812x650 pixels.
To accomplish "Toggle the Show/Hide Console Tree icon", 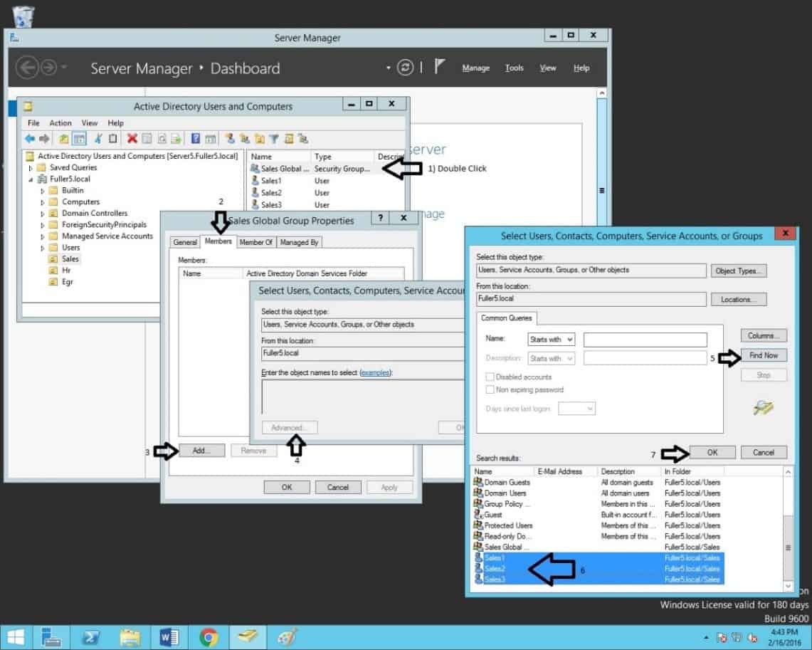I will click(79, 139).
